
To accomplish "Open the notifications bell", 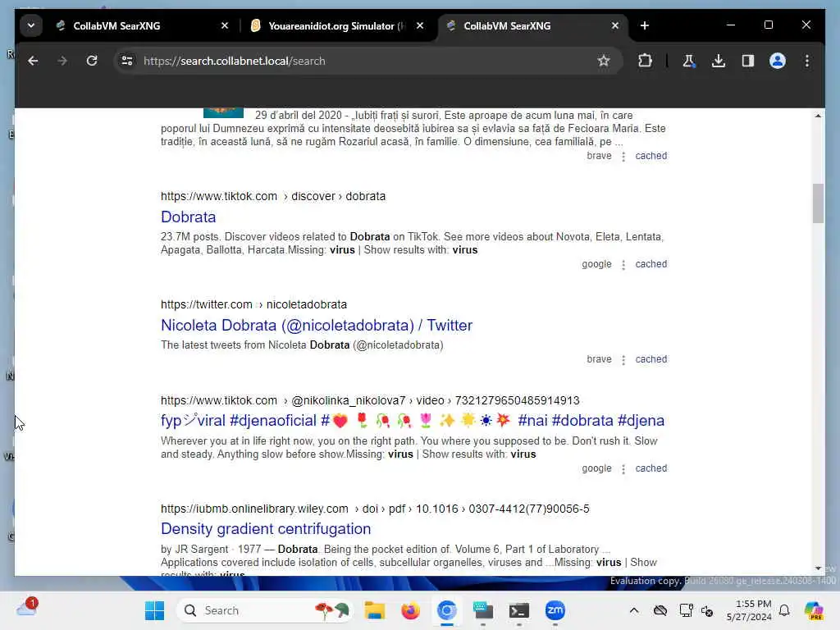I will point(784,610).
